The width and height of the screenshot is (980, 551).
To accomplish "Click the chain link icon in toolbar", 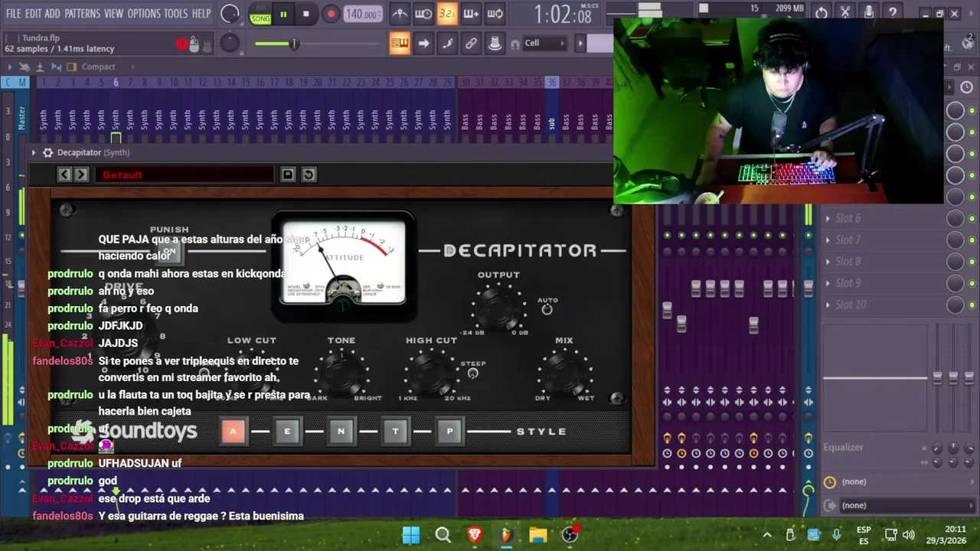I will pyautogui.click(x=471, y=44).
